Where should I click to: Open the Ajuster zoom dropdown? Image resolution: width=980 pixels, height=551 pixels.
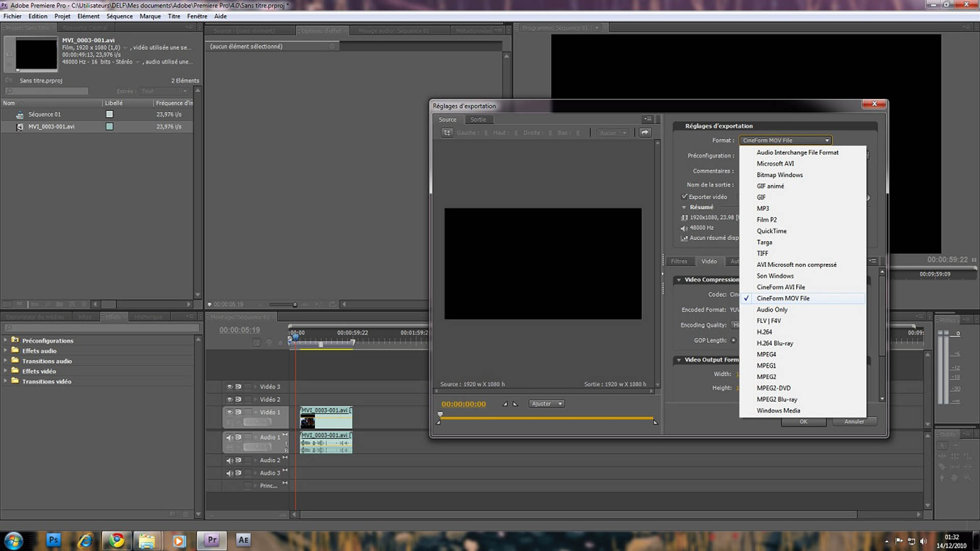pos(546,404)
